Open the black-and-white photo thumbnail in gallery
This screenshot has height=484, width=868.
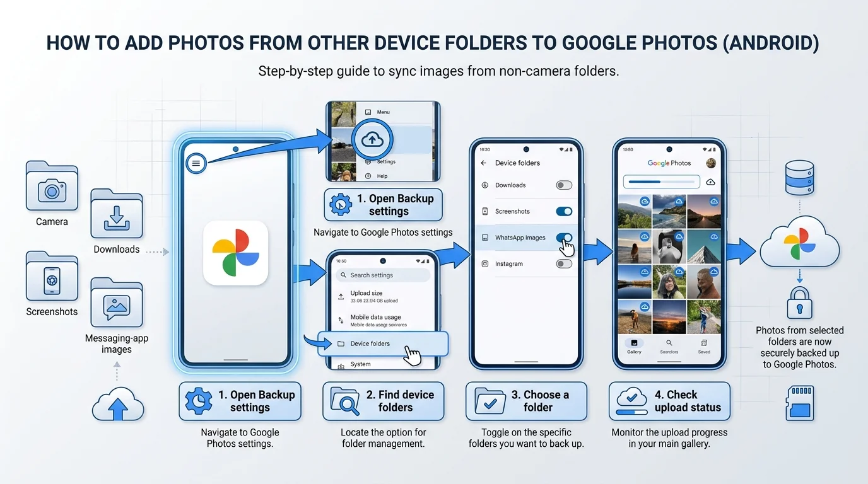click(669, 246)
